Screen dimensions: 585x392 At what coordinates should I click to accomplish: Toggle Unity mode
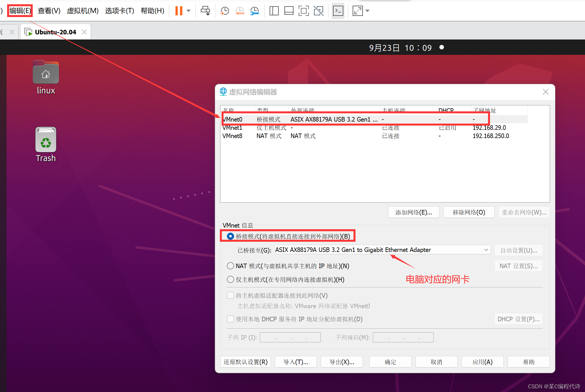[318, 11]
